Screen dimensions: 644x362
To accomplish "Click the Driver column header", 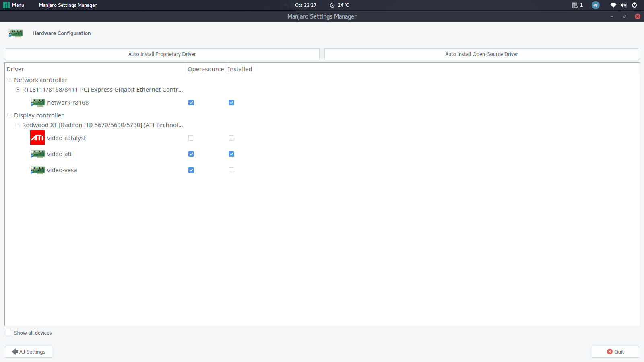I will pos(95,69).
